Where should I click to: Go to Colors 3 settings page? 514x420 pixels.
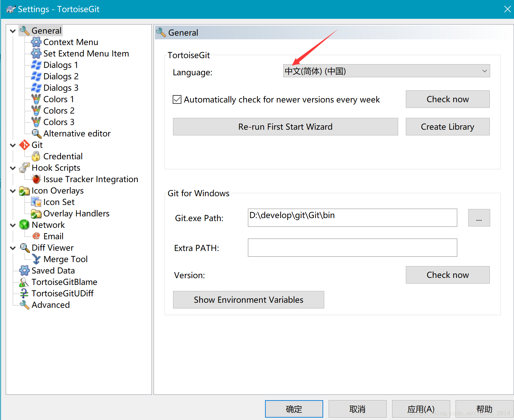[59, 122]
